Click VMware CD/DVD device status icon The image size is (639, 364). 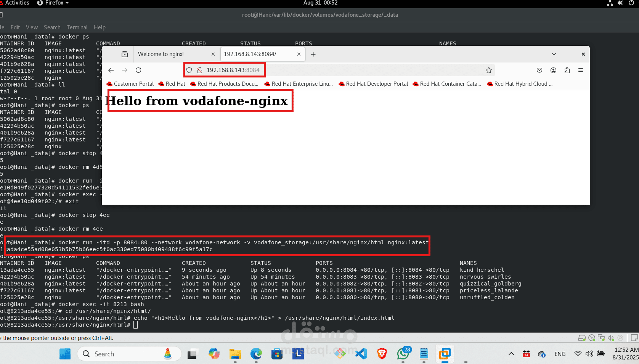[592, 338]
